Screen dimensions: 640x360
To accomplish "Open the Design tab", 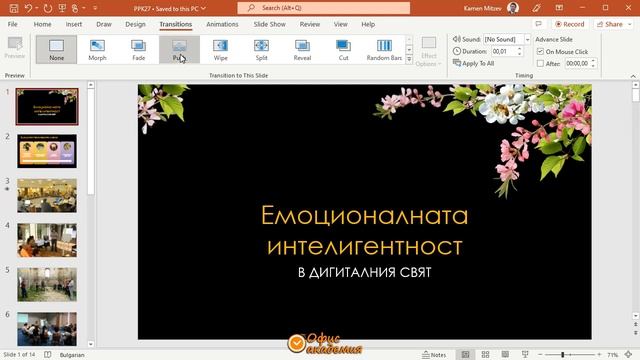I will pos(135,24).
